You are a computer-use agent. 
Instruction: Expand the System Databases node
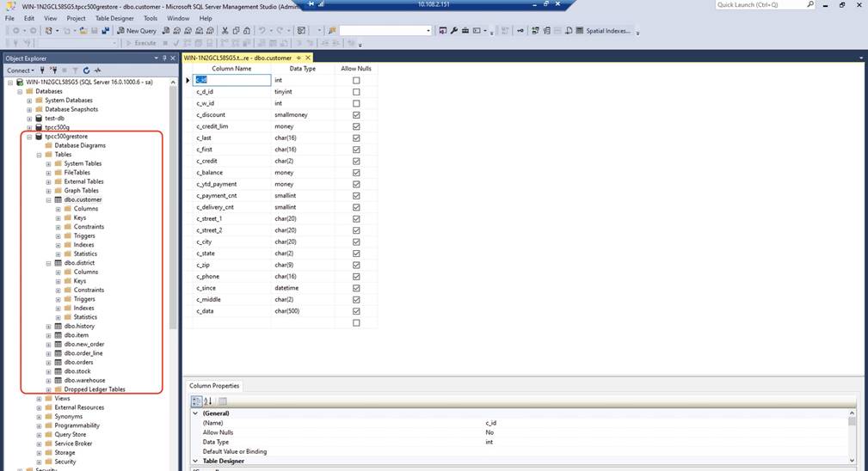click(29, 101)
